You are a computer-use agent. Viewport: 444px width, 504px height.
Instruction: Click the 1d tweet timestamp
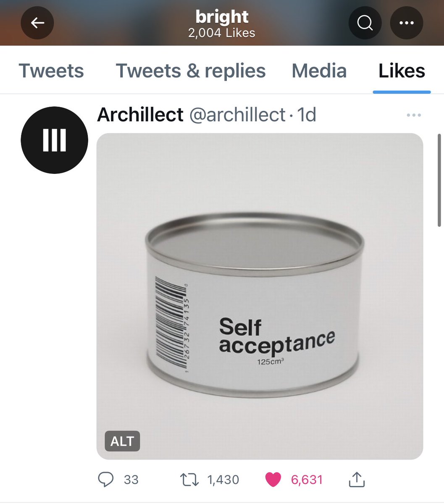point(307,115)
